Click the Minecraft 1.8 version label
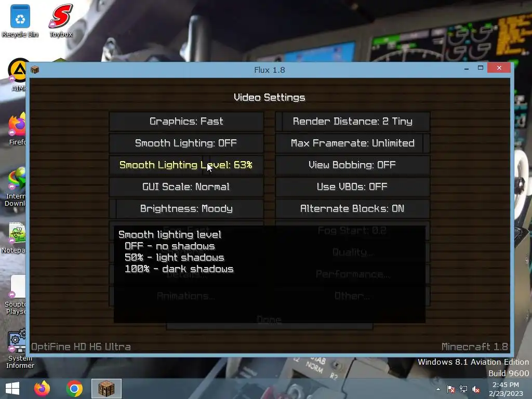Viewport: 532px width, 399px height. 475,347
